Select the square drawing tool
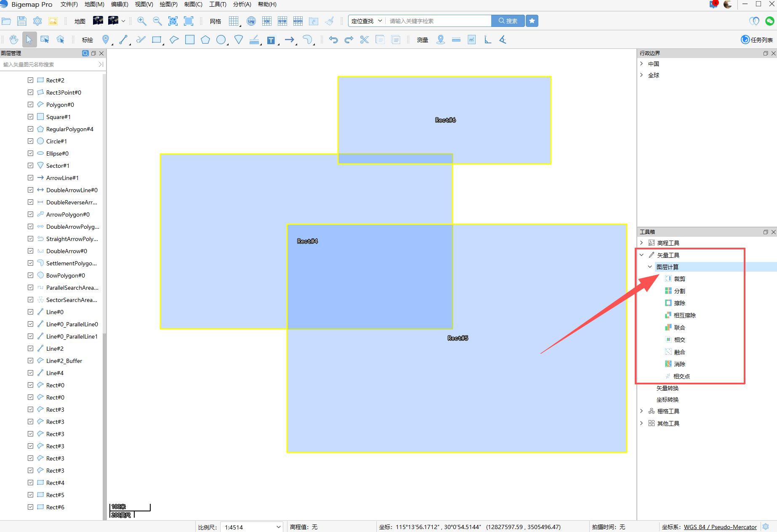 (x=190, y=40)
